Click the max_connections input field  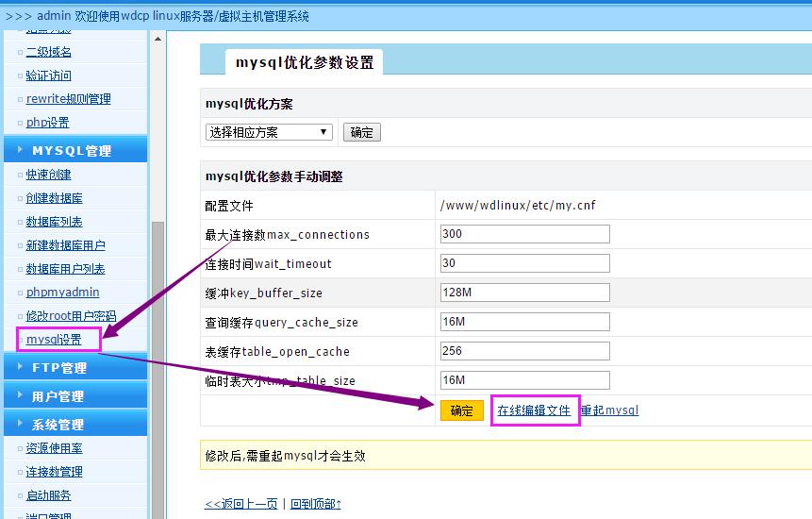[x=525, y=234]
